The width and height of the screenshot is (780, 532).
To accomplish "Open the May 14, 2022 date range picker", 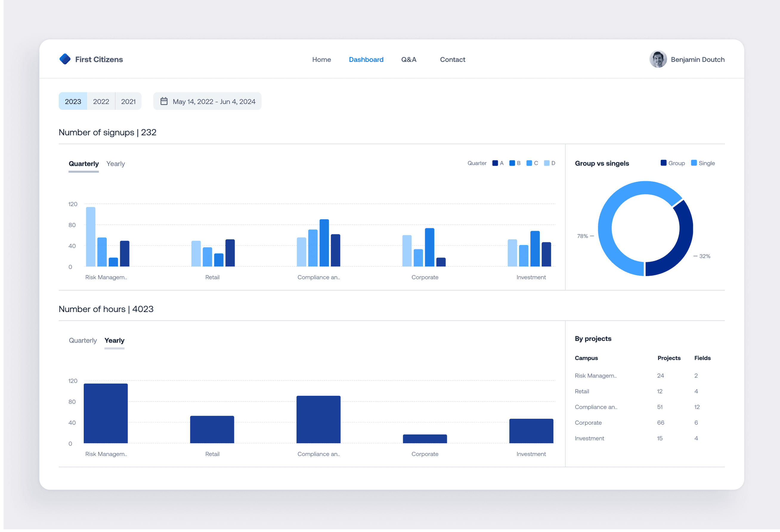I will coord(214,101).
